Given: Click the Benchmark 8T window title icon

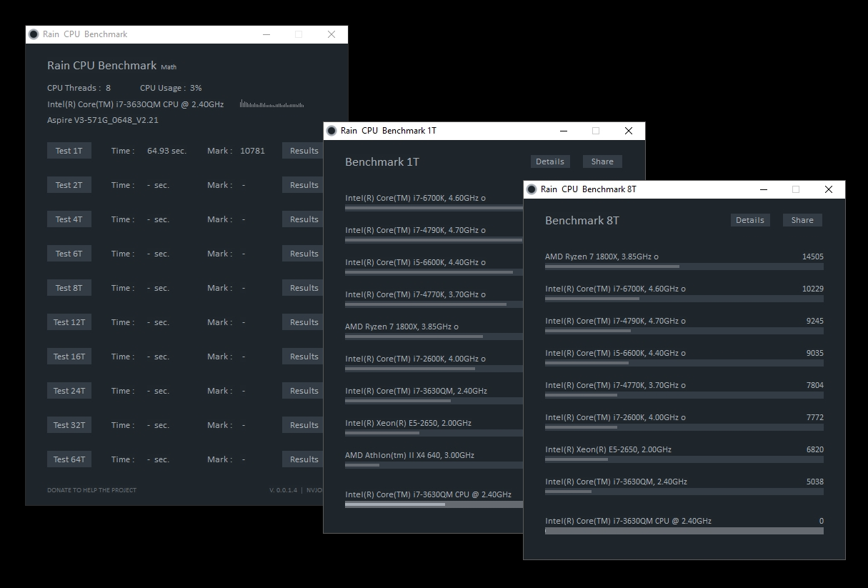Looking at the screenshot, I should 532,189.
